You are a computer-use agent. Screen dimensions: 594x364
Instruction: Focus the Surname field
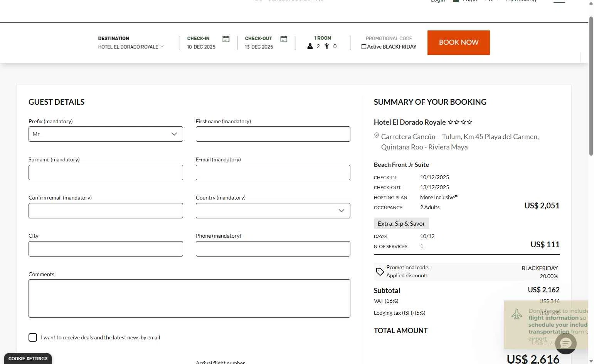tap(106, 173)
